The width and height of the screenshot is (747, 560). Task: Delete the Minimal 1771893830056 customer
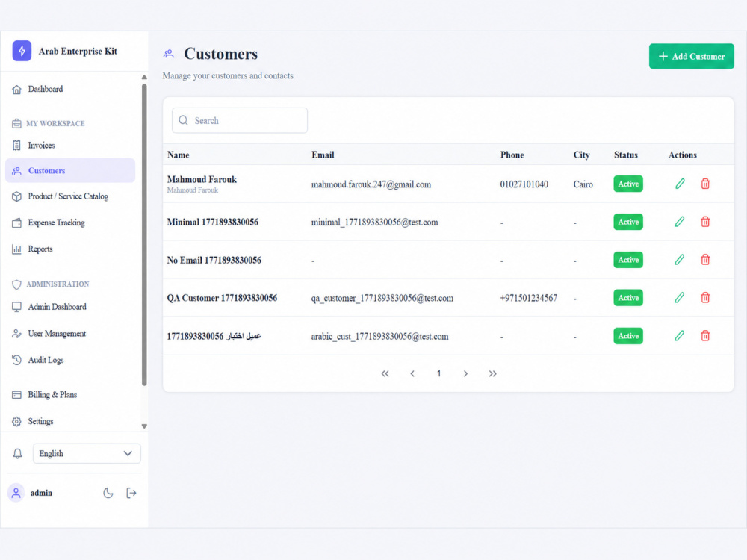[705, 222]
